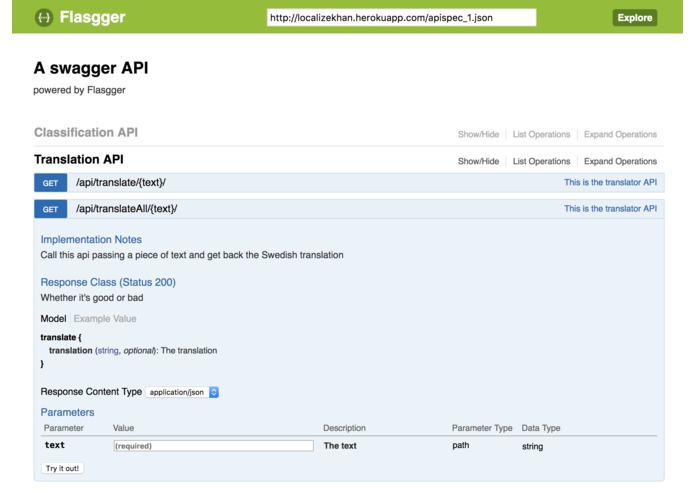Click the 'string' data type cell

pos(532,446)
